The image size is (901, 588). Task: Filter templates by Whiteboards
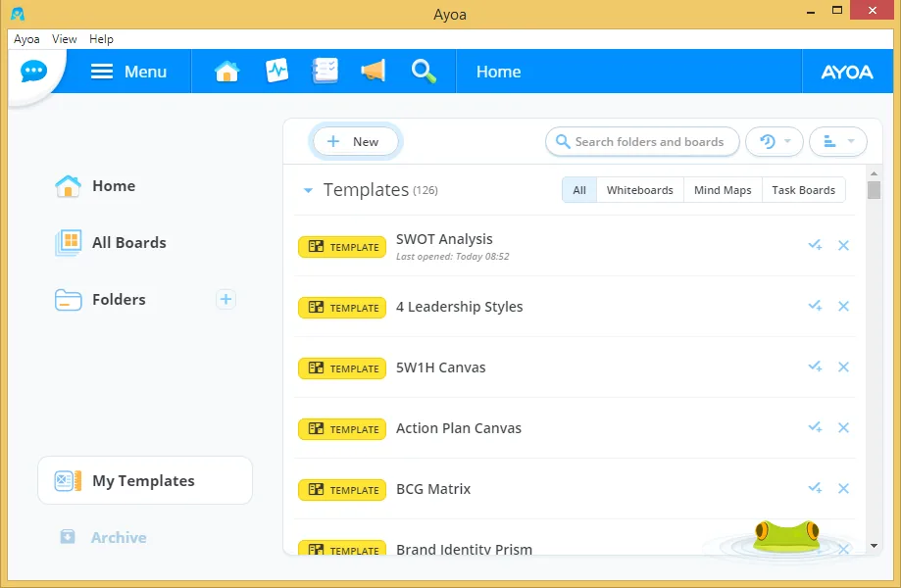pos(639,190)
